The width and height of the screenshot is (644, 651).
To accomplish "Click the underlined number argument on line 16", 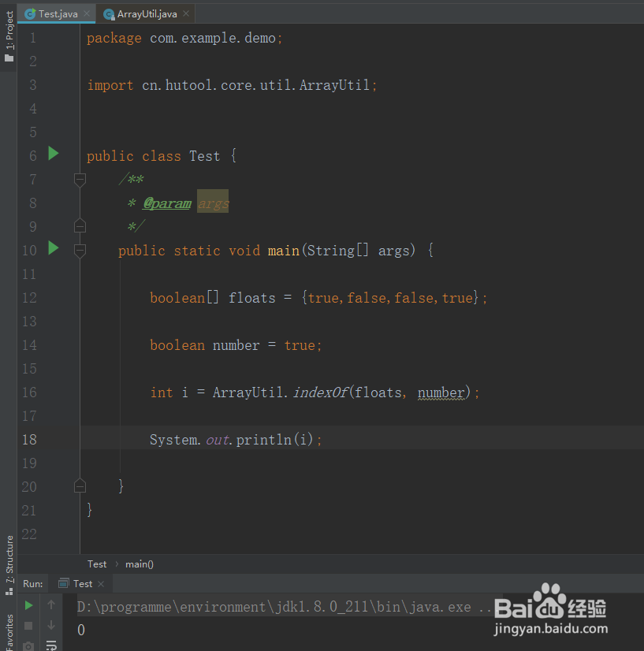I will (441, 392).
